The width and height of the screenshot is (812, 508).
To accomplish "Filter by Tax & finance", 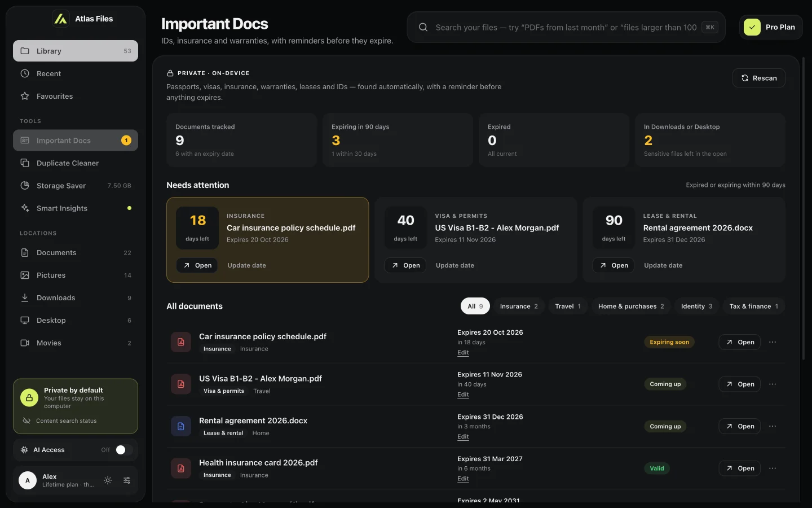I will point(754,306).
